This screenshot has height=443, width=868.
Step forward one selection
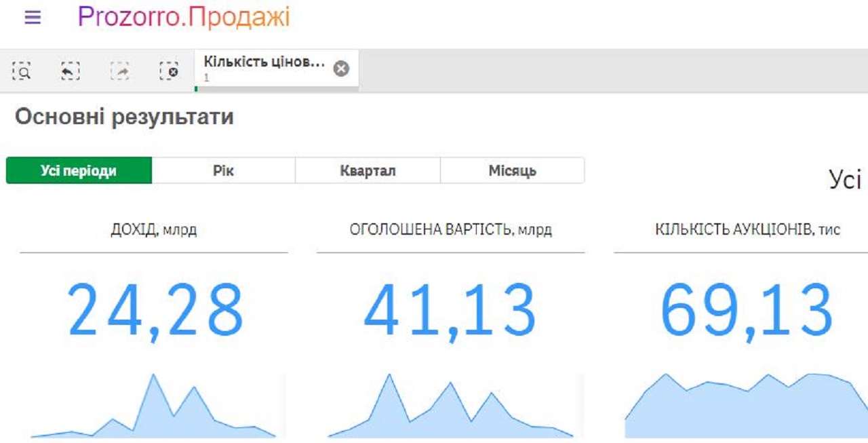[x=120, y=71]
